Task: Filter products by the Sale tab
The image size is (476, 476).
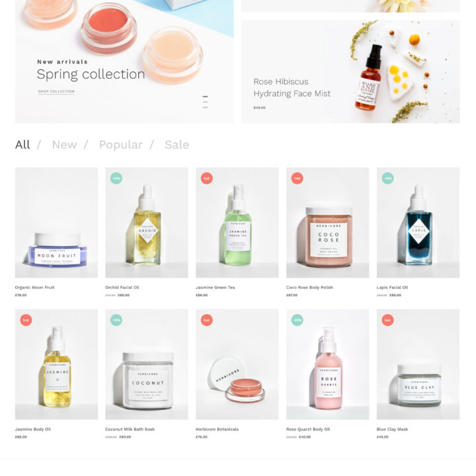Action: [x=177, y=145]
